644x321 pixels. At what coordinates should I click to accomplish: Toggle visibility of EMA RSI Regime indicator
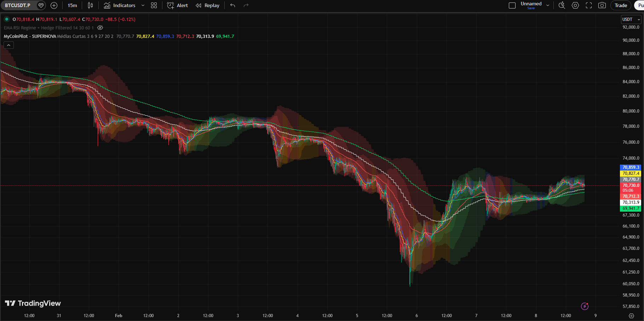point(100,28)
